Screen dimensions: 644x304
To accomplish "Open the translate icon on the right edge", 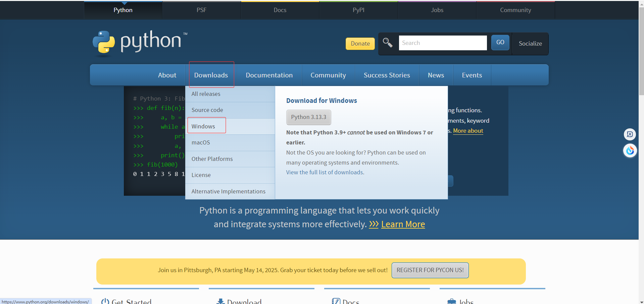I will (630, 134).
